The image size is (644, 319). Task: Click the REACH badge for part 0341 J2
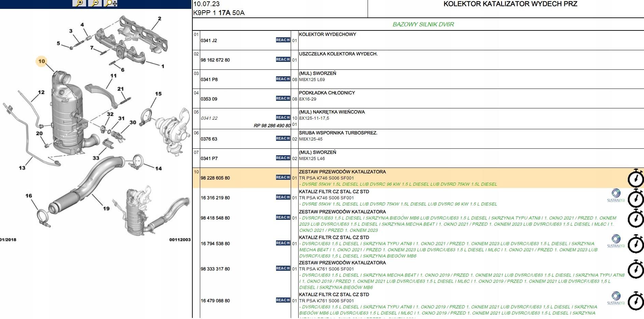pyautogui.click(x=283, y=40)
